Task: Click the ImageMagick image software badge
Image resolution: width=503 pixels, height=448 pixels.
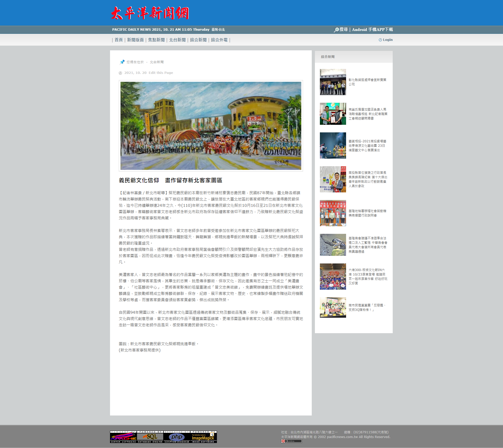Action: (204, 437)
